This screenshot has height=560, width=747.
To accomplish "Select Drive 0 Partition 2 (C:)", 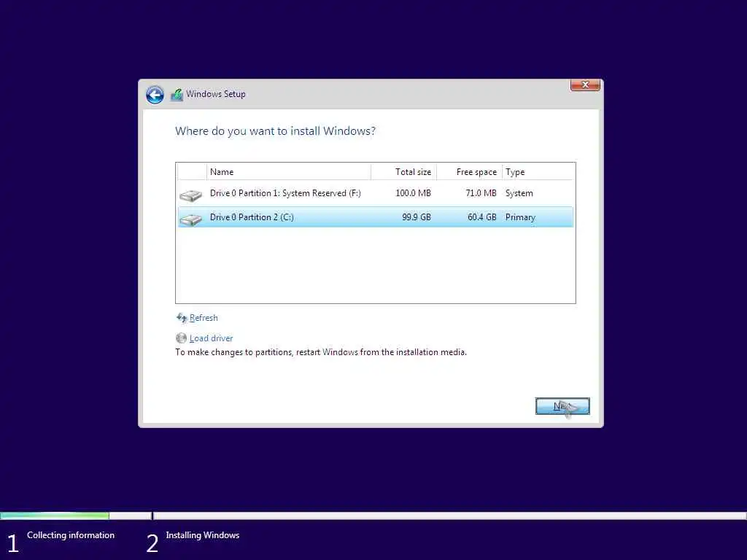I will click(376, 217).
